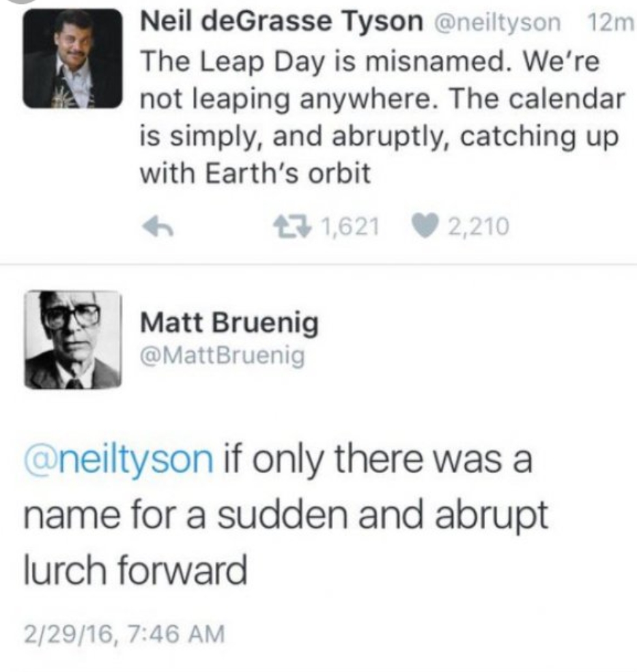Screen dimensions: 637x672
Task: Click the gray @neiltyson handle beside Tyson's name
Action: [x=498, y=23]
